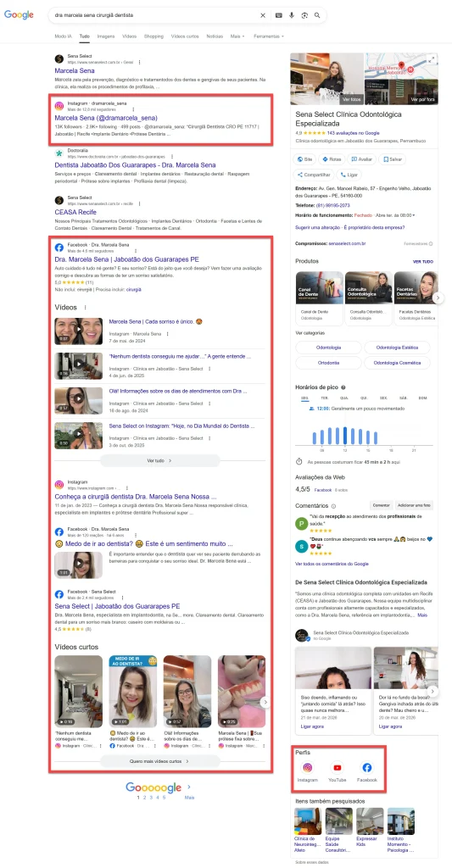This screenshot has width=452, height=868.
Task: Click the Doctoralia favicon icon
Action: point(59,153)
